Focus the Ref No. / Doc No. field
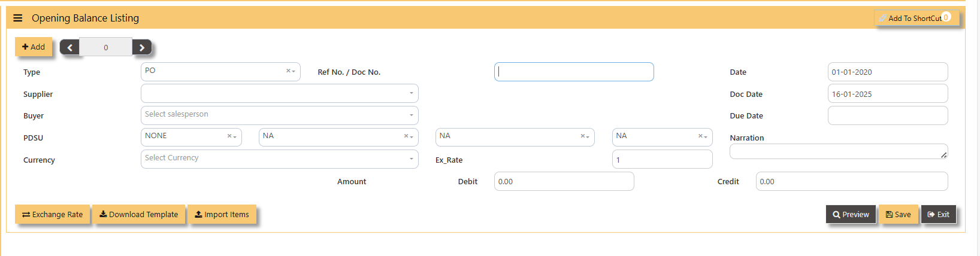Viewport: 980px width, 256px height. (573, 72)
